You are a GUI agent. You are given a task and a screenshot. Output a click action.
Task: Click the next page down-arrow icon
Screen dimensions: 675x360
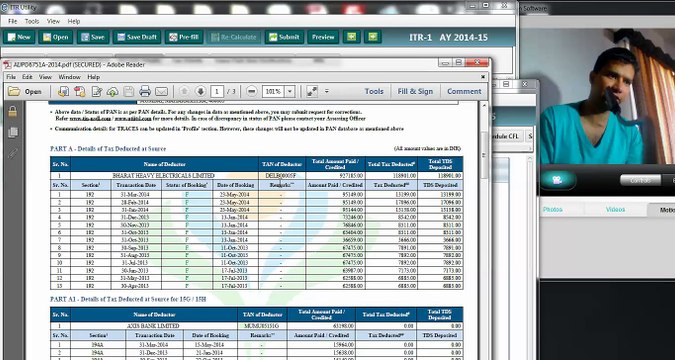coord(200,91)
